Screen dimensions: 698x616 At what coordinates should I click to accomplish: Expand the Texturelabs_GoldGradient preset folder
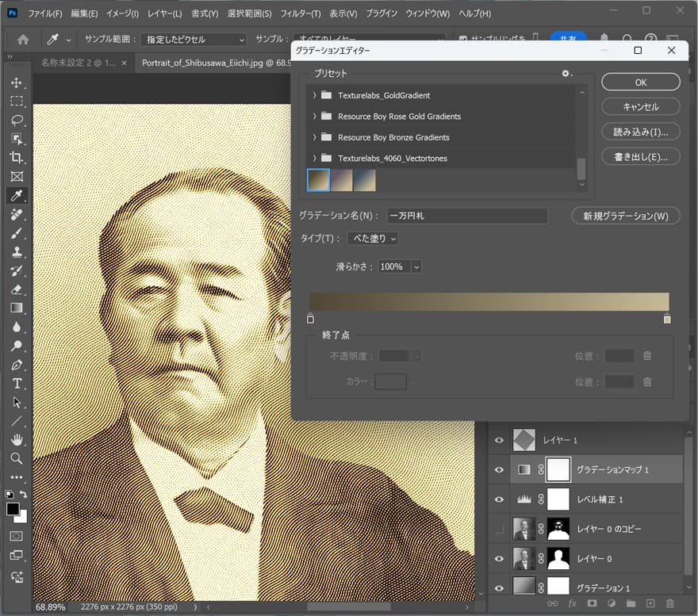314,95
